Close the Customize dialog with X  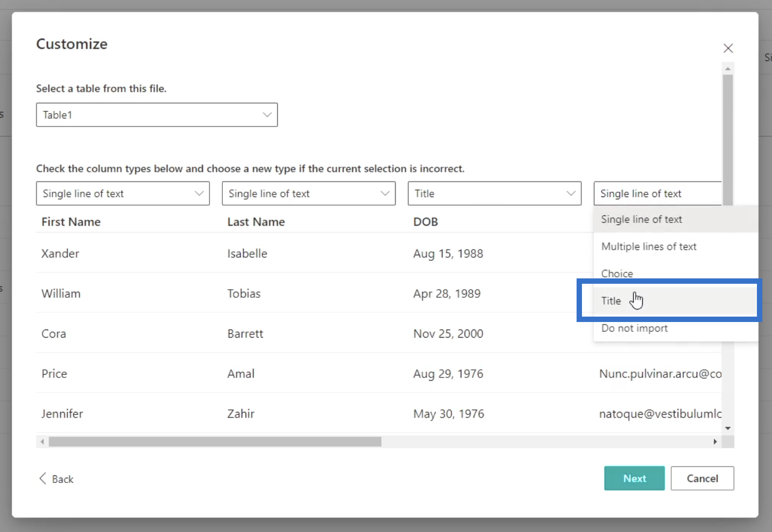tap(728, 48)
